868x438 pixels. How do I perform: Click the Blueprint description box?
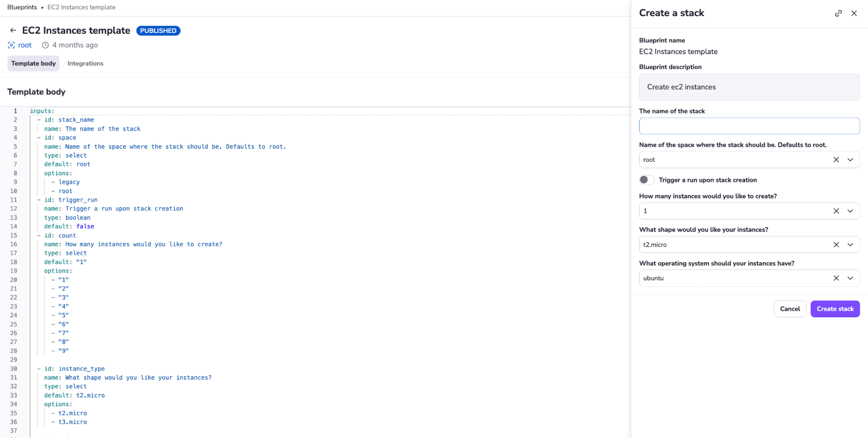click(749, 87)
